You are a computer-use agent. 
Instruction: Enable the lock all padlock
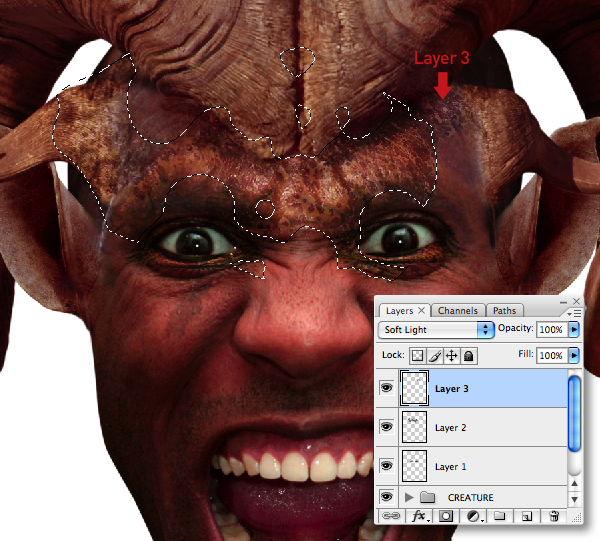click(x=469, y=356)
